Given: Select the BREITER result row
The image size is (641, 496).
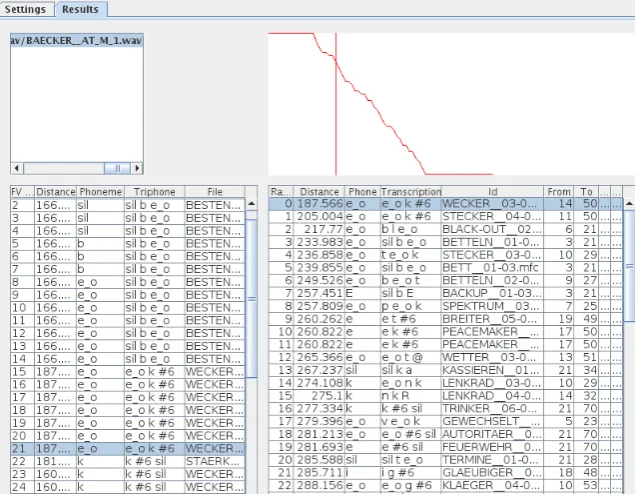Looking at the screenshot, I should pyautogui.click(x=446, y=319).
